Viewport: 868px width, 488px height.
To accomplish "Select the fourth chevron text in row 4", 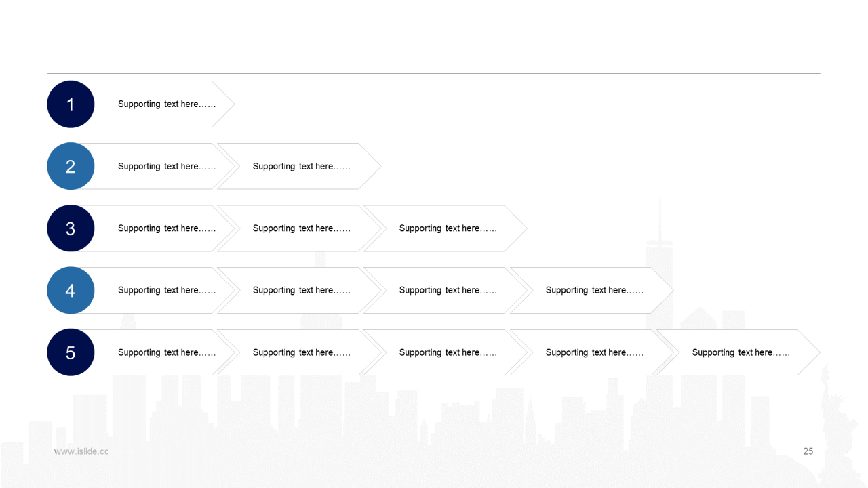I will [x=595, y=291].
